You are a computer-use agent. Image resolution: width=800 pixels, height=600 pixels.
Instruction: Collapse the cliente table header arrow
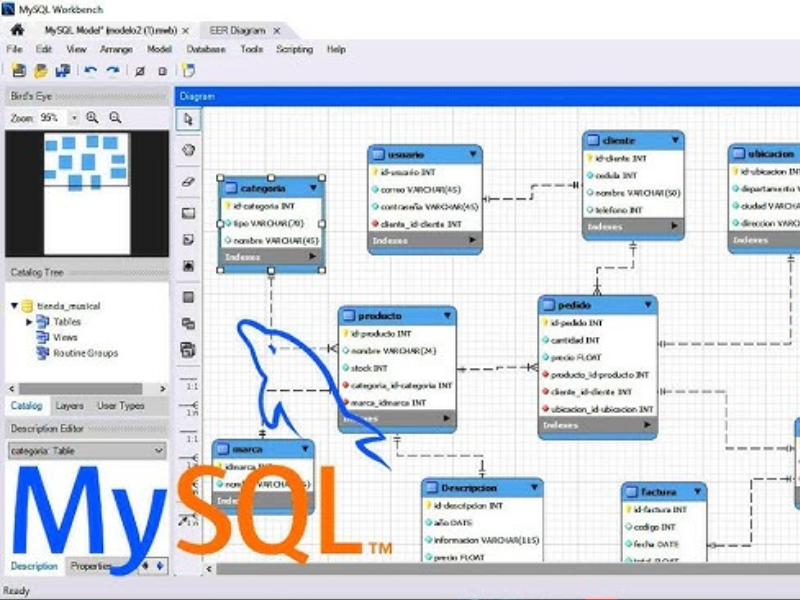pyautogui.click(x=675, y=140)
